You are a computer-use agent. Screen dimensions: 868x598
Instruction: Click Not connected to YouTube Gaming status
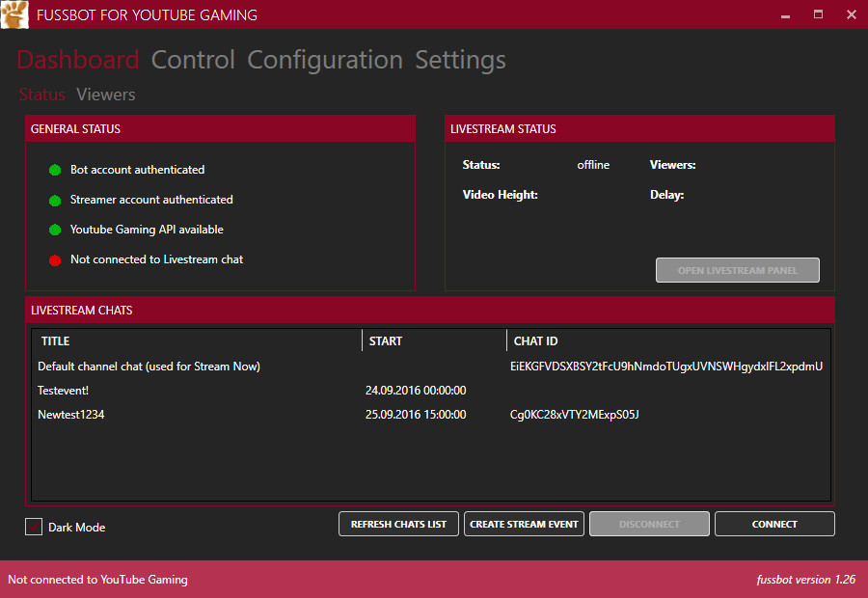tap(97, 579)
